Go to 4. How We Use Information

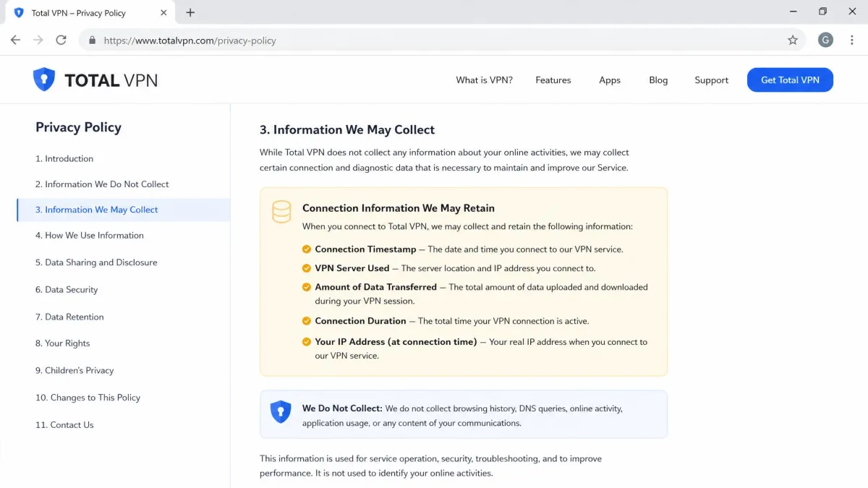(90, 236)
